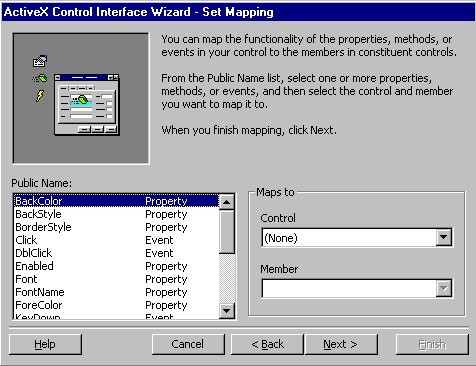The height and width of the screenshot is (366, 476).
Task: Select the BorderStyle property entry
Action: (x=116, y=227)
